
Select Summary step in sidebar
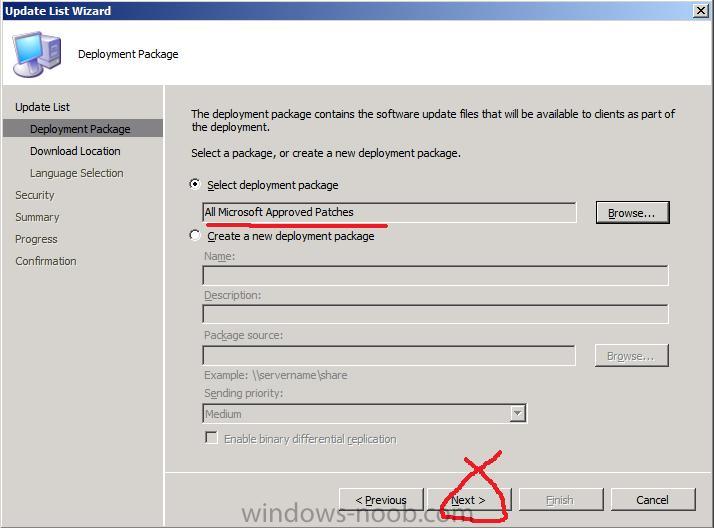37,217
